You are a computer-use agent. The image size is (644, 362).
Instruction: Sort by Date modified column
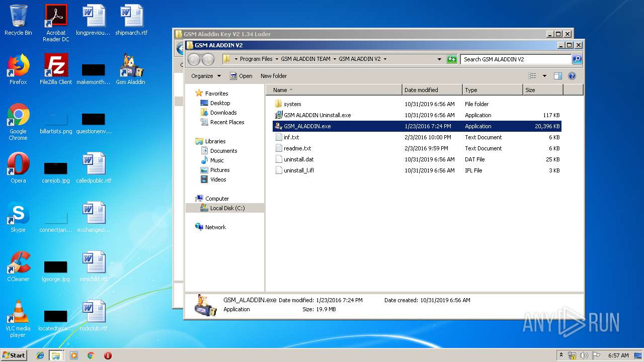coord(432,90)
